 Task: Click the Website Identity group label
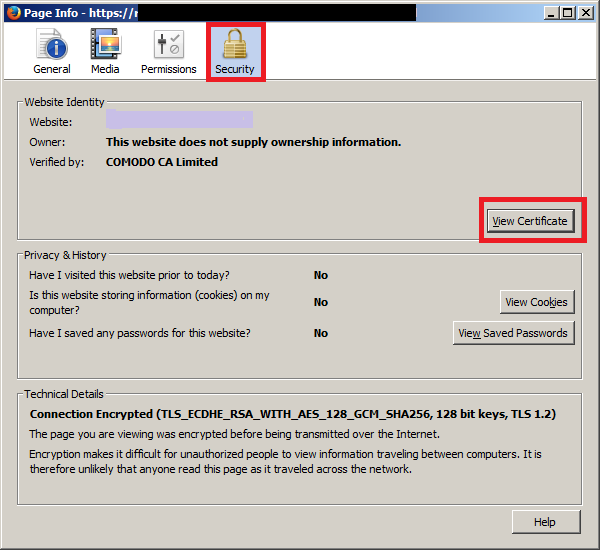(x=64, y=102)
